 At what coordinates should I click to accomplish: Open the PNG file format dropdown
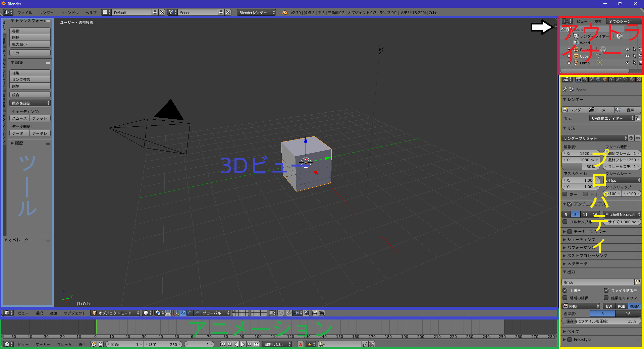click(x=581, y=306)
